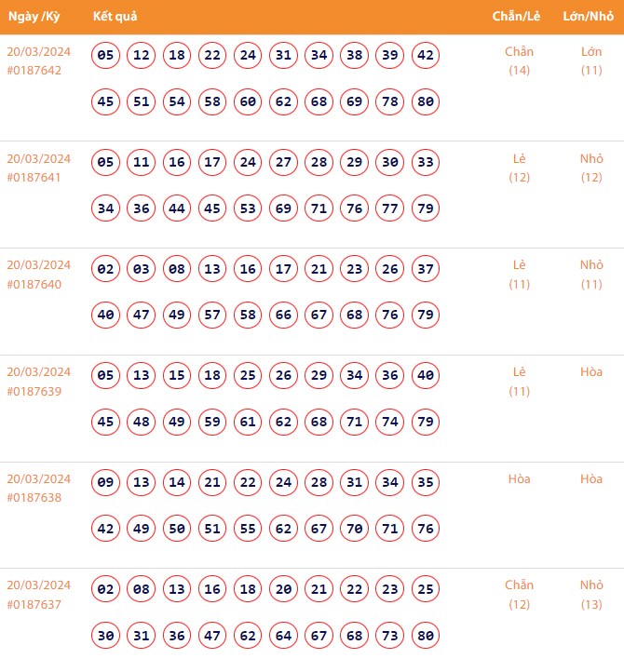624x672 pixels.
Task: Click ball 02 in draw #0187640
Action: click(106, 270)
